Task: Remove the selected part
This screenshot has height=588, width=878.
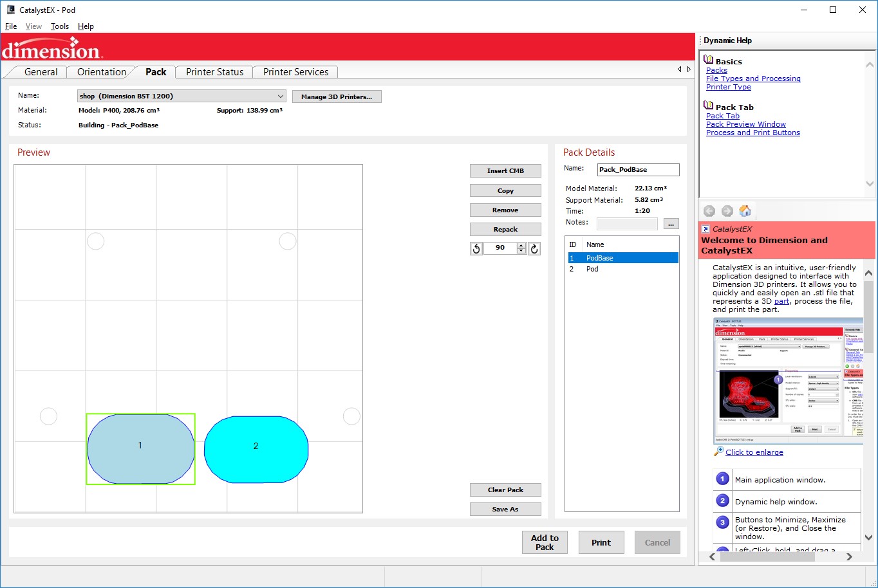Action: click(505, 210)
